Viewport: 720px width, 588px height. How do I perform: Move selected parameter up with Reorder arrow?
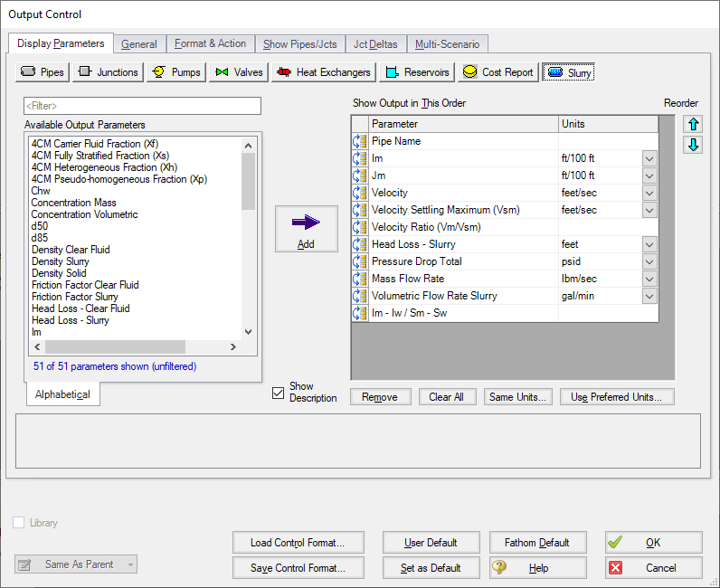(x=692, y=125)
